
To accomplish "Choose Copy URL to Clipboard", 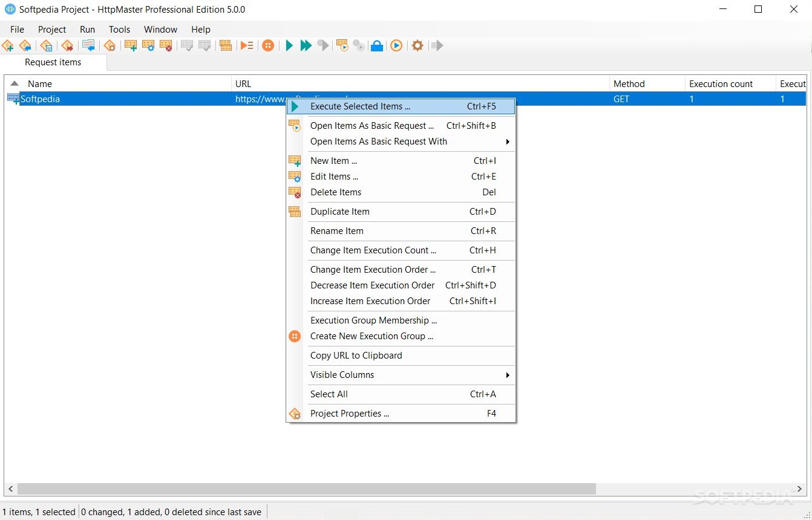I will [401, 356].
